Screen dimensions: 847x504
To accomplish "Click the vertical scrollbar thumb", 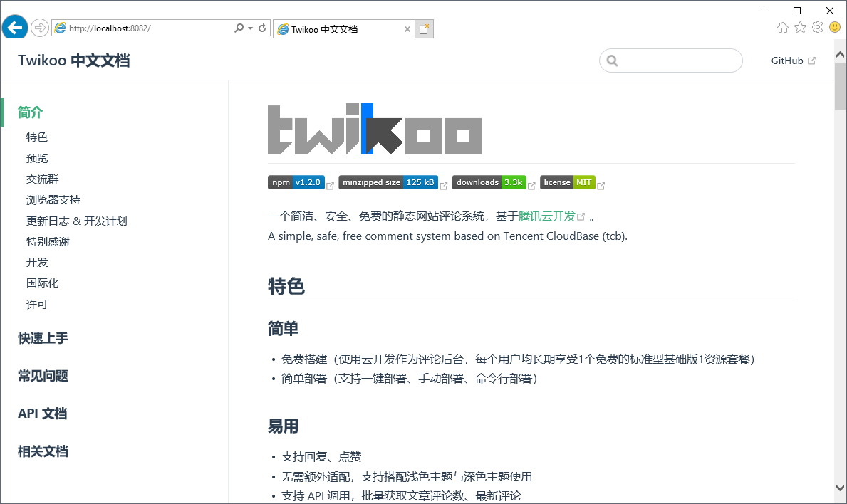I will [840, 86].
